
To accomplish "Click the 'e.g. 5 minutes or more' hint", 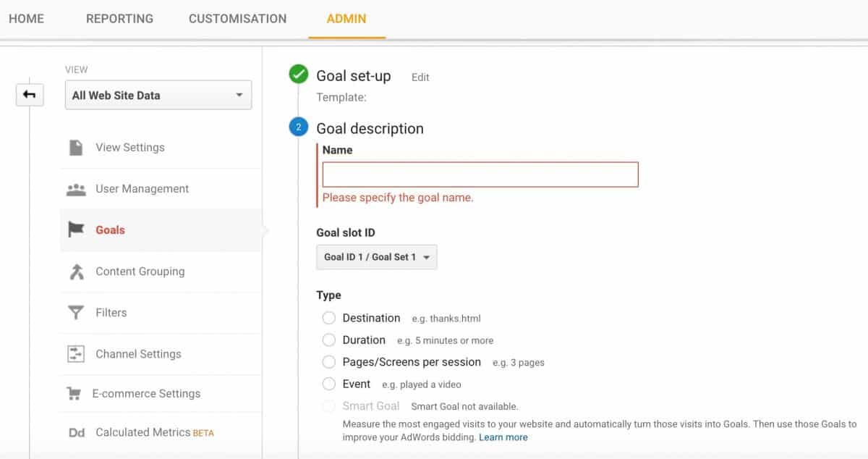I will click(446, 340).
